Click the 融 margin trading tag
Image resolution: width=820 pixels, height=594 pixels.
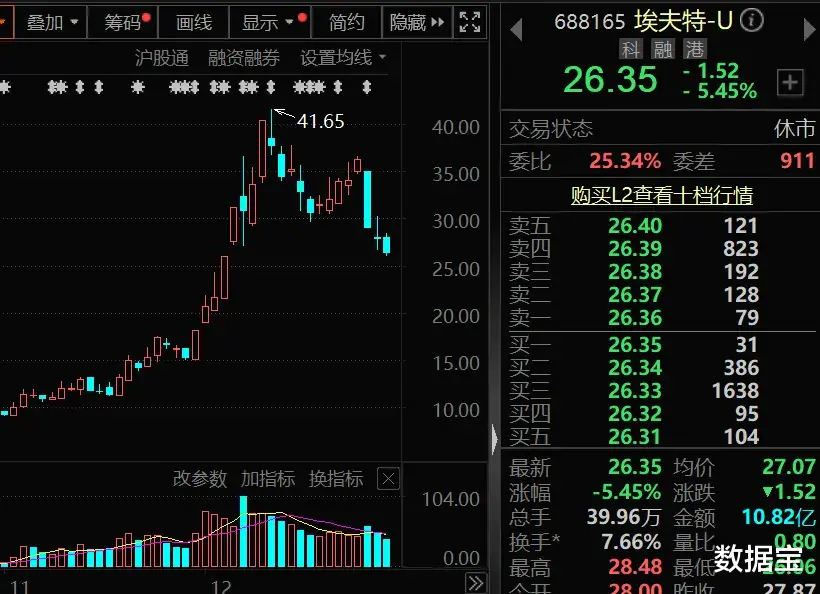click(663, 50)
